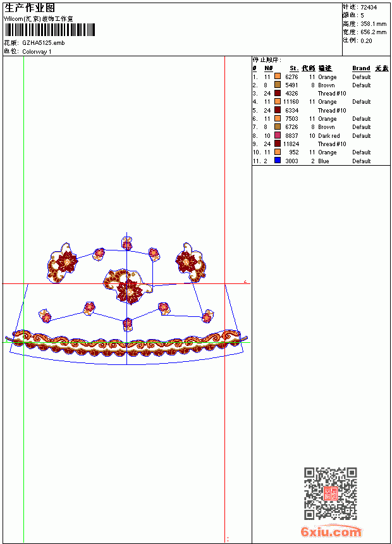Viewport: 392px width, 544px height.
Task: Click the GZHA5125.emb file name
Action: pos(44,43)
